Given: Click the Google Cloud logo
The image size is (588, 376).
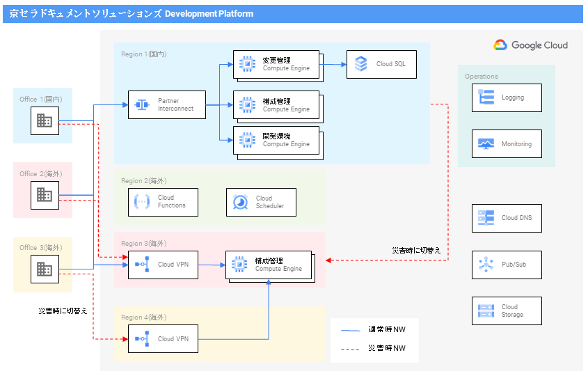Looking at the screenshot, I should 530,45.
